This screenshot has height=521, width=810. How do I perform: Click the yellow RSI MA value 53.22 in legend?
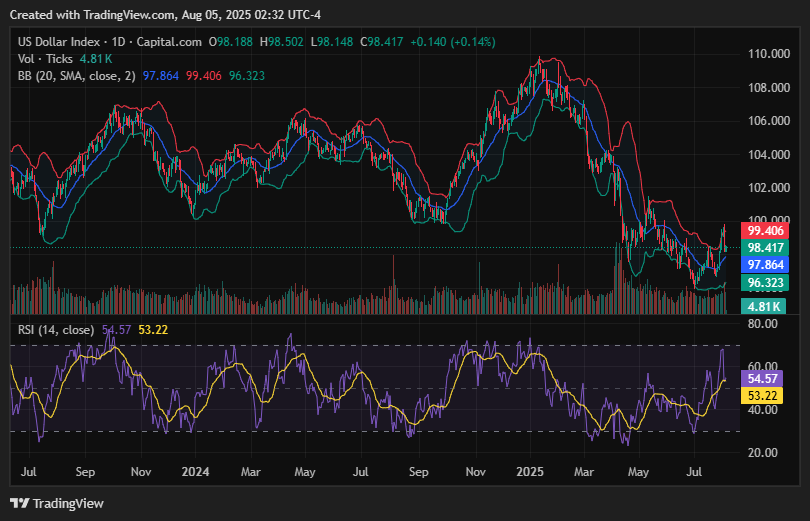153,330
